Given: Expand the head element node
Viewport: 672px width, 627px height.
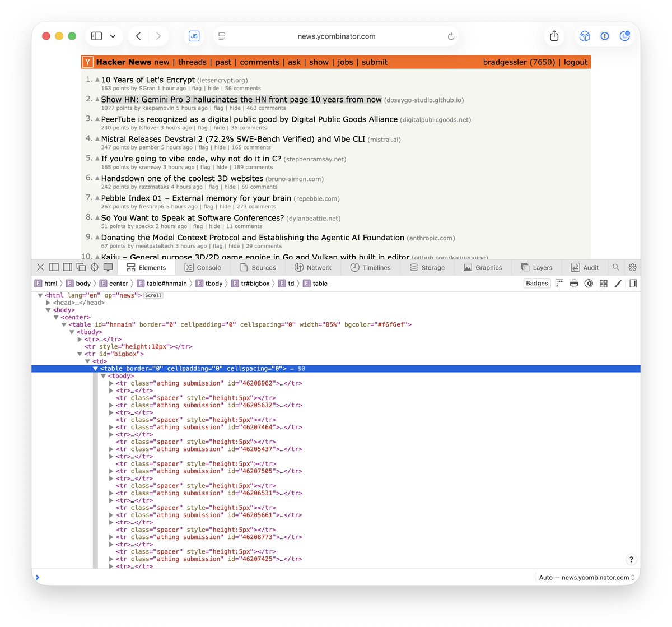Looking at the screenshot, I should (x=48, y=303).
